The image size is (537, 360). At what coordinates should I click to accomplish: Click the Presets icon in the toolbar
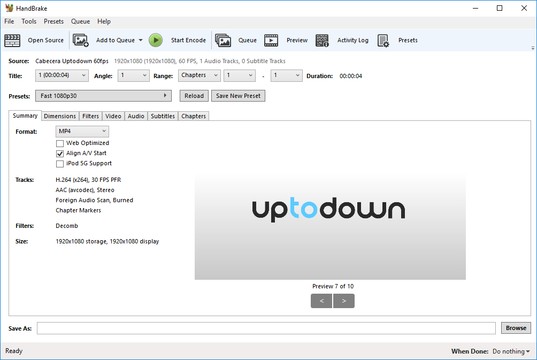[x=383, y=40]
